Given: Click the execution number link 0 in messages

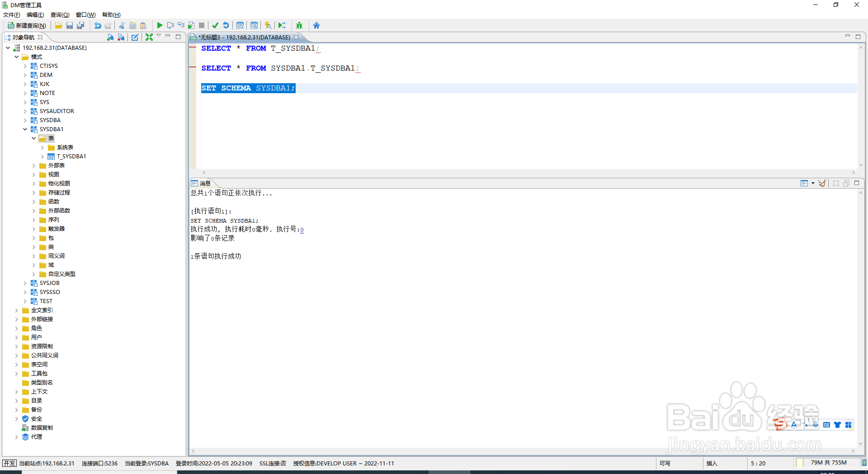Looking at the screenshot, I should point(302,230).
